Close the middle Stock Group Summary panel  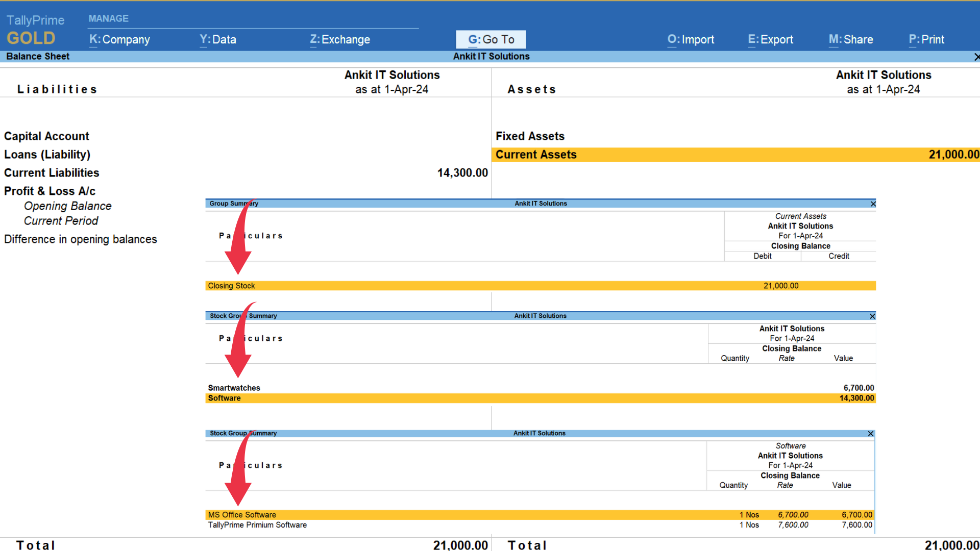point(872,316)
